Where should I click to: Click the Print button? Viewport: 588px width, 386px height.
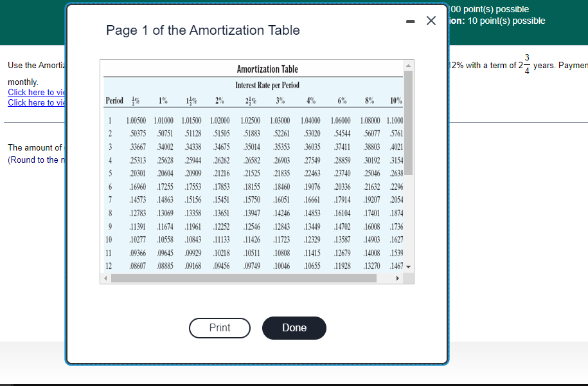tap(219, 328)
